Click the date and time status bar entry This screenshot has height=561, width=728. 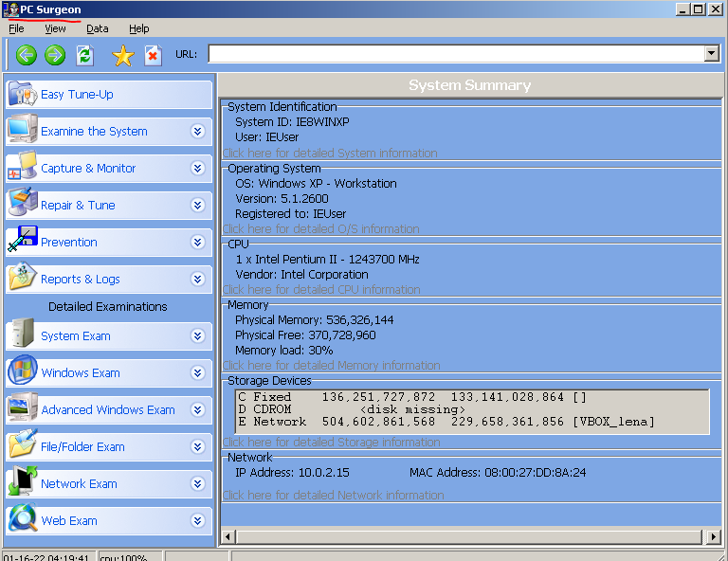pos(48,556)
